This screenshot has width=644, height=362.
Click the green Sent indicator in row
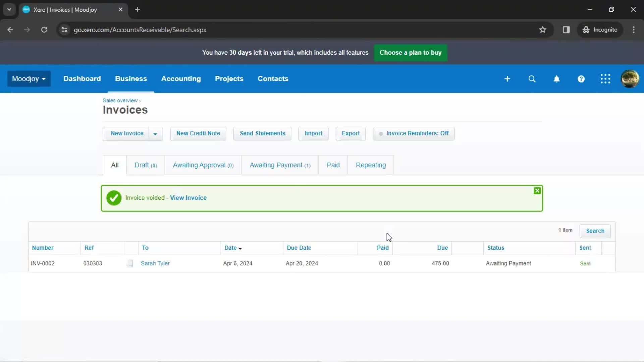(x=585, y=264)
